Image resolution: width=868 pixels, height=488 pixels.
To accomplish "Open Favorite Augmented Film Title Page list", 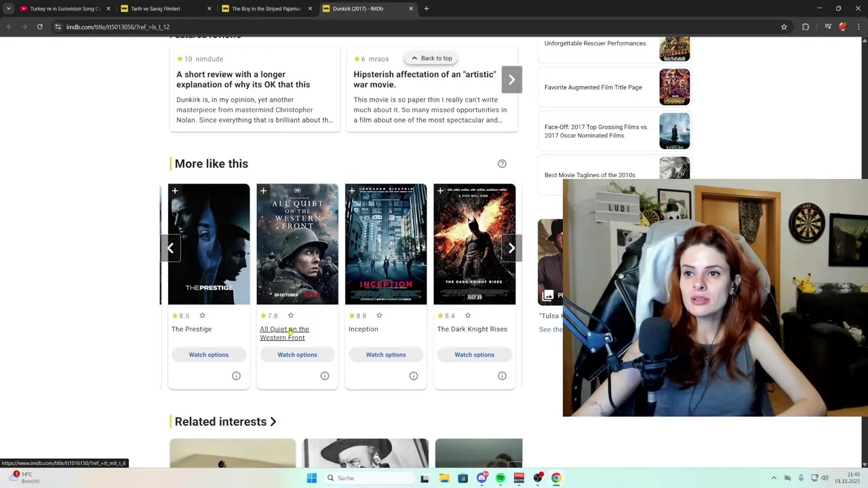I will pyautogui.click(x=593, y=87).
